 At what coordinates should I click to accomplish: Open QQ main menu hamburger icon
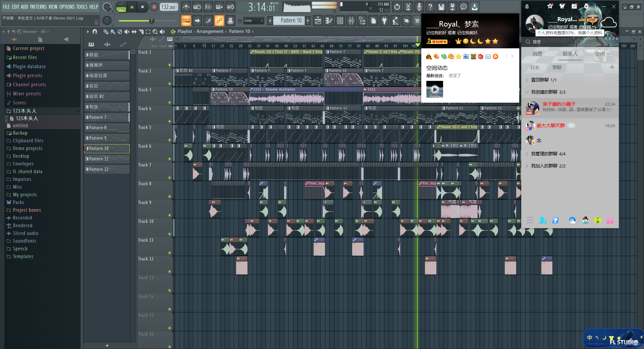click(530, 220)
